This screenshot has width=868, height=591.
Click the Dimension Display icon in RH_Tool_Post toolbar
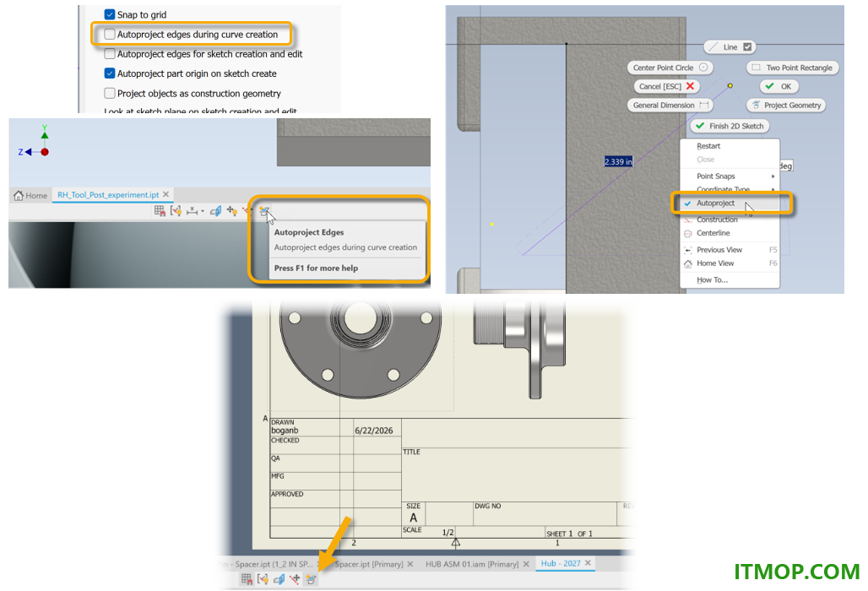click(192, 211)
